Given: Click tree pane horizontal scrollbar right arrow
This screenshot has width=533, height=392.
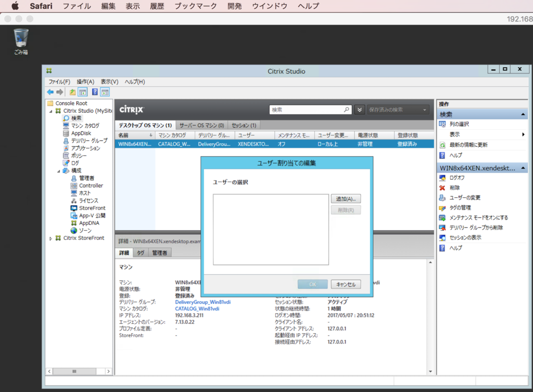Looking at the screenshot, I should pyautogui.click(x=108, y=371).
